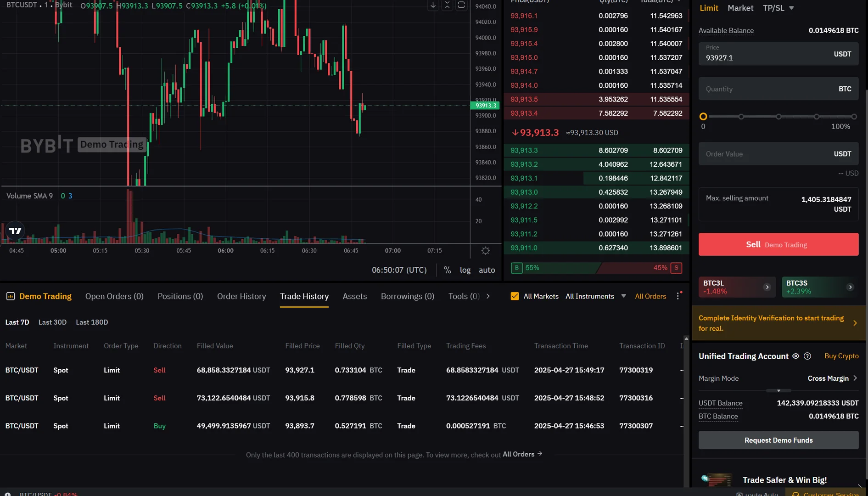
Task: Toggle log scale on the chart
Action: pos(465,270)
